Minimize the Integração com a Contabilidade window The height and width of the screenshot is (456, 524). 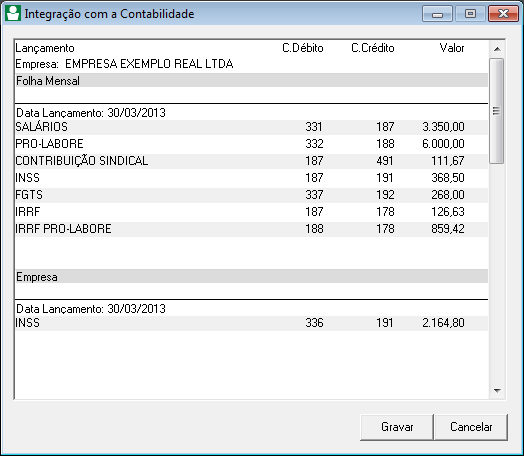pyautogui.click(x=437, y=14)
